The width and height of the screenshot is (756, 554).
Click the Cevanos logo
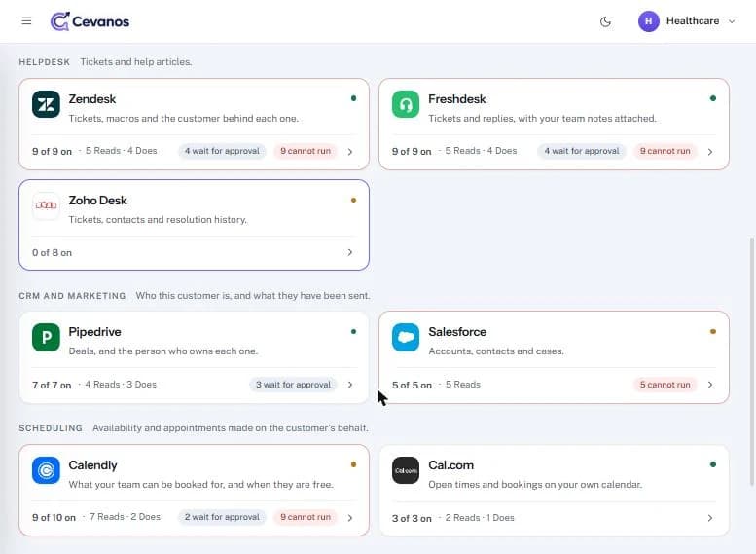pyautogui.click(x=90, y=21)
